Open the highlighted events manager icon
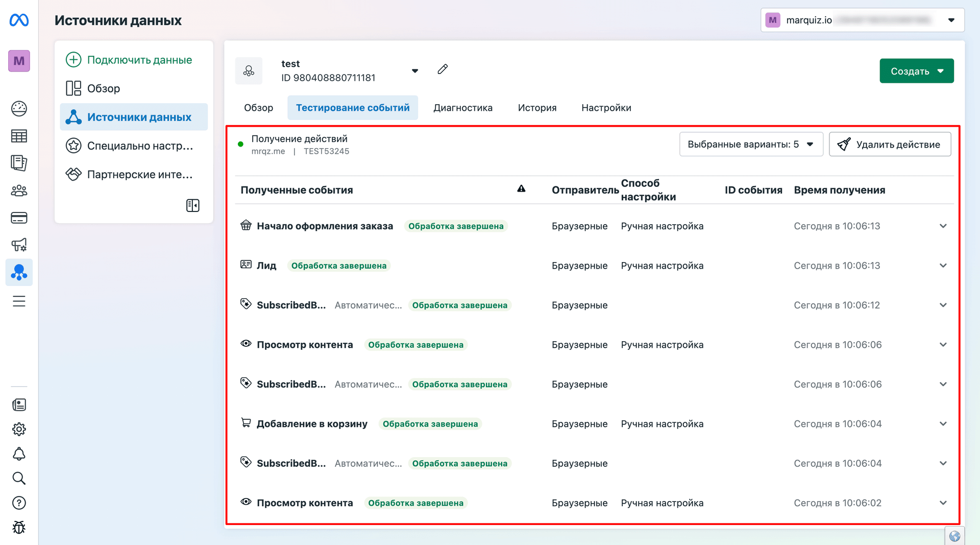 [19, 272]
